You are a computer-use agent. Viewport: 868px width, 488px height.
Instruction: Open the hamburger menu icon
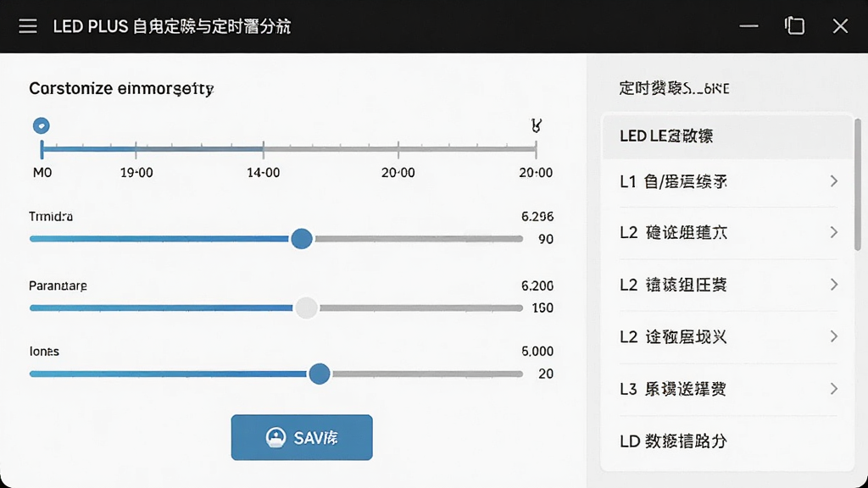pos(28,26)
